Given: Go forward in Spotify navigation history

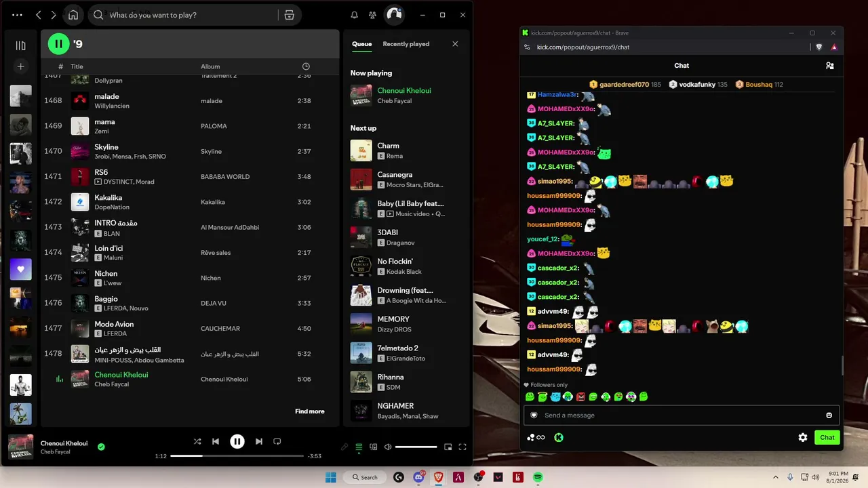Looking at the screenshot, I should [x=54, y=15].
